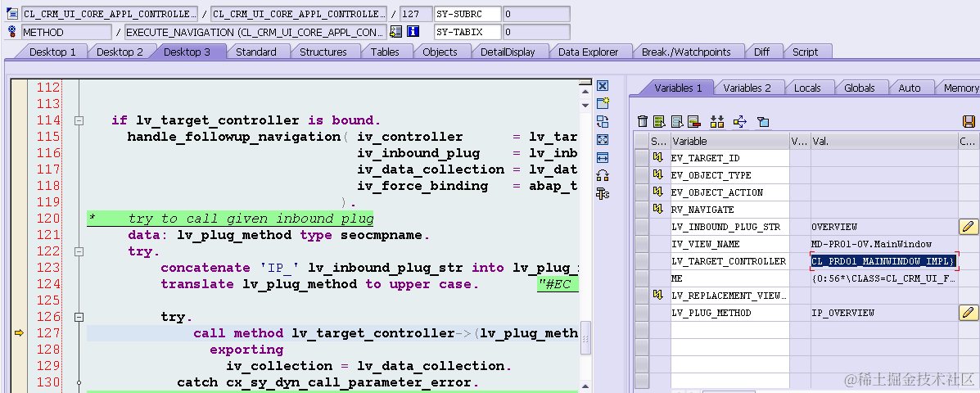Set breakpoint in margin at line 121
980x393 pixels.
point(20,235)
